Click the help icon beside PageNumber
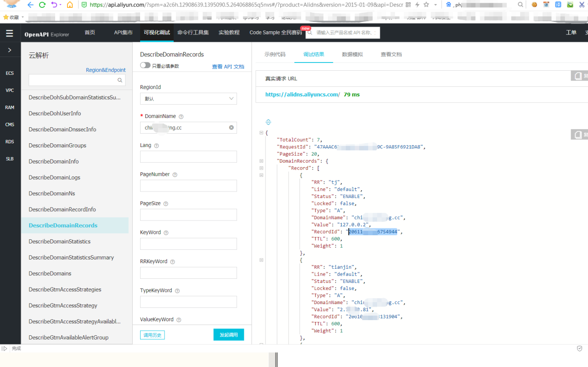This screenshot has width=588, height=367. (x=175, y=175)
